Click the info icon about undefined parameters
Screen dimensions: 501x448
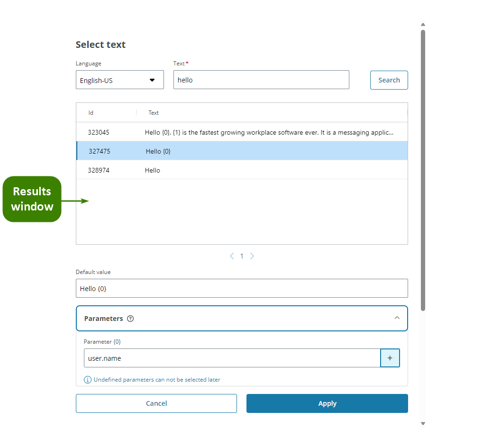[87, 380]
